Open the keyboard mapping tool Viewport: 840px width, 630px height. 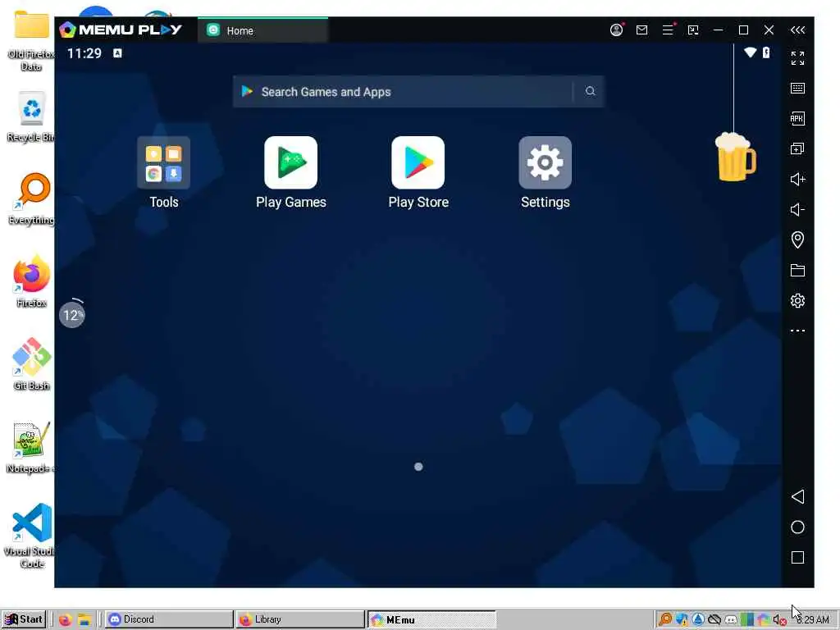click(x=797, y=89)
